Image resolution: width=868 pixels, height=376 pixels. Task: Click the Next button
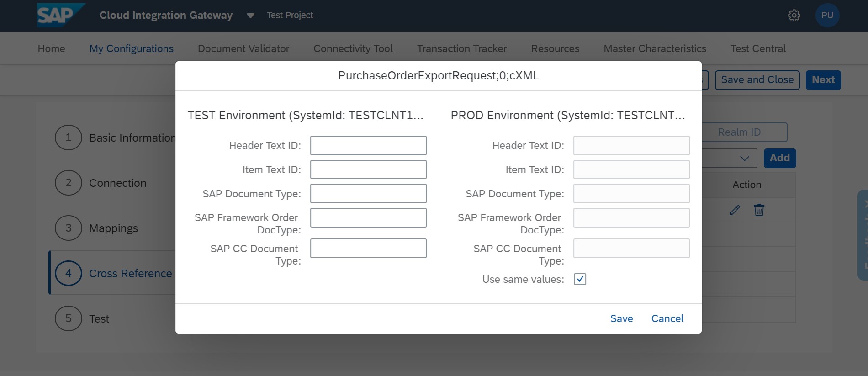click(823, 80)
